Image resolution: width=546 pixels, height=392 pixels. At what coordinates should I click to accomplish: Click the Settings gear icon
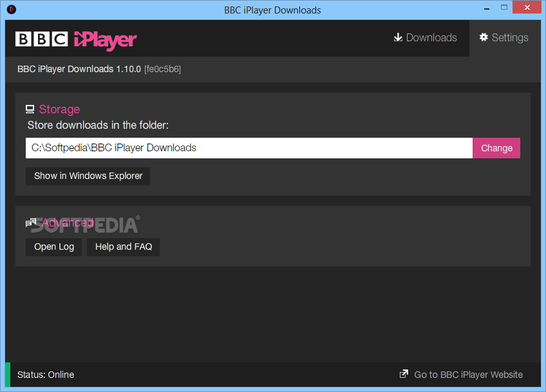(x=484, y=37)
